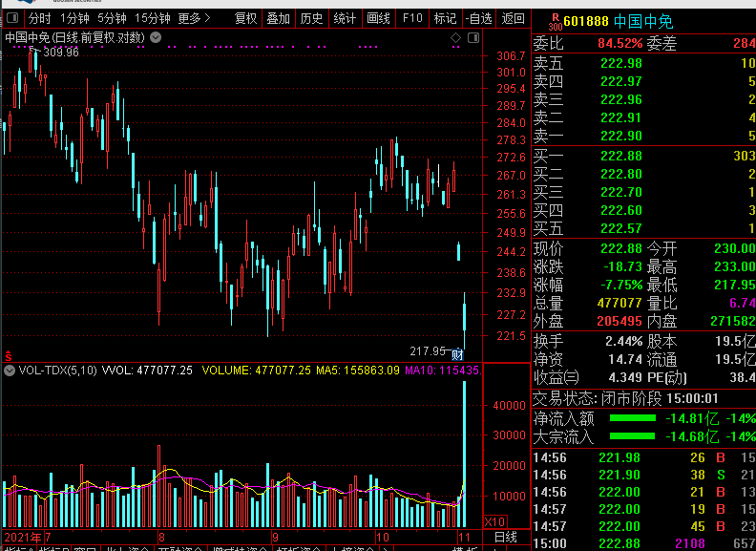Toggle the left sidebar panel icon
756x551 pixels.
click(12, 18)
